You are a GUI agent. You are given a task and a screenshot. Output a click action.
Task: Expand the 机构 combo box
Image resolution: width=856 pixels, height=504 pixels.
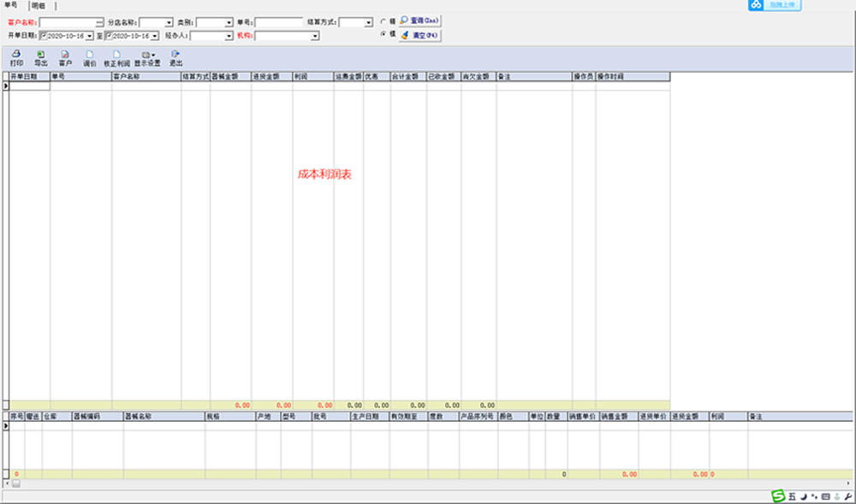point(315,36)
